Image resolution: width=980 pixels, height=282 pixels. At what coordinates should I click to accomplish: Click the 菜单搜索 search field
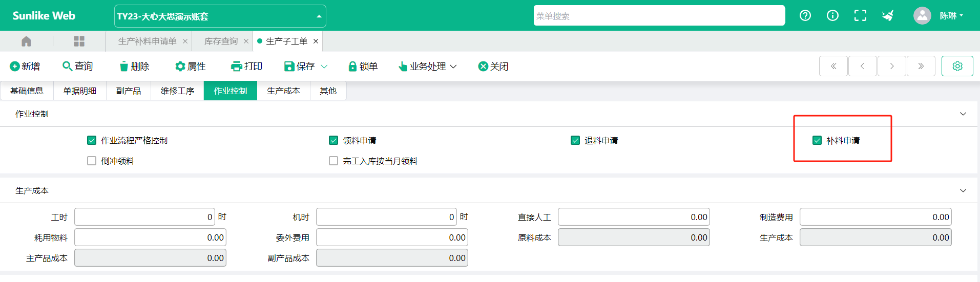point(659,15)
